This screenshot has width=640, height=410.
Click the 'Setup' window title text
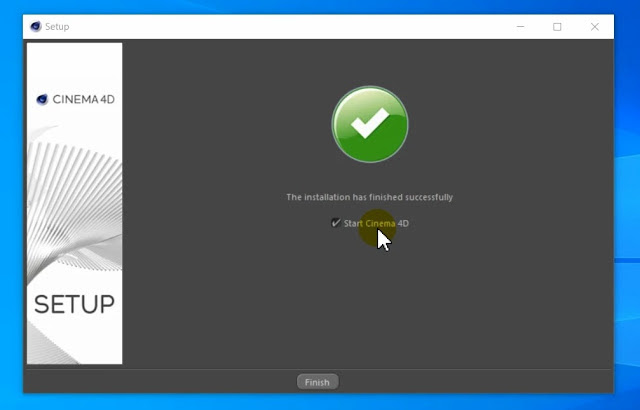pyautogui.click(x=57, y=27)
